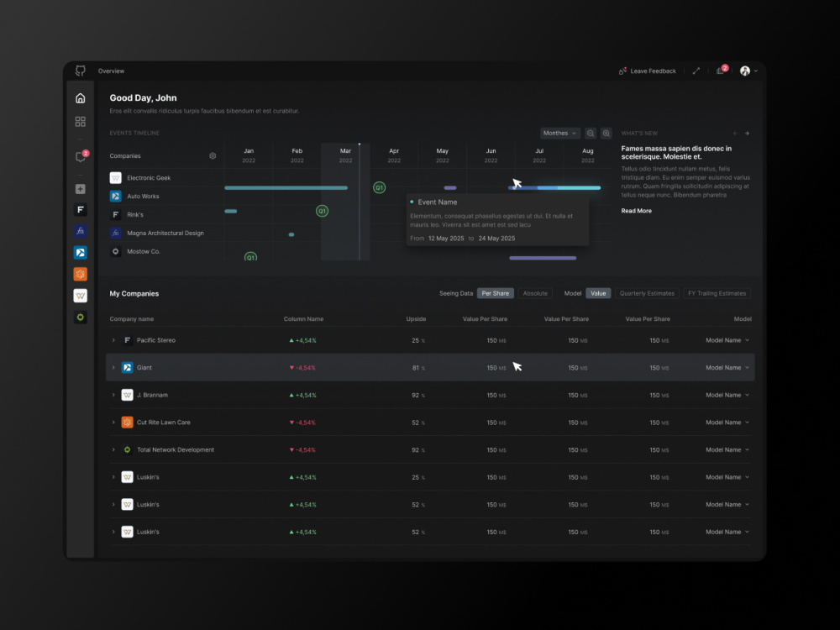The width and height of the screenshot is (840, 630).
Task: Click the purple event bar near bottom
Action: pos(543,258)
